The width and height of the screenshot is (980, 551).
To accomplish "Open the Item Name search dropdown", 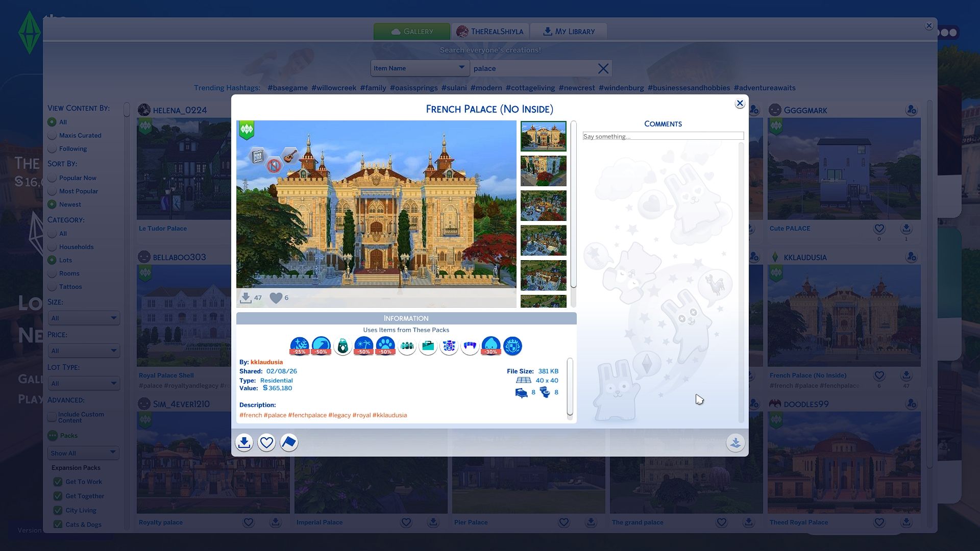I will click(419, 68).
